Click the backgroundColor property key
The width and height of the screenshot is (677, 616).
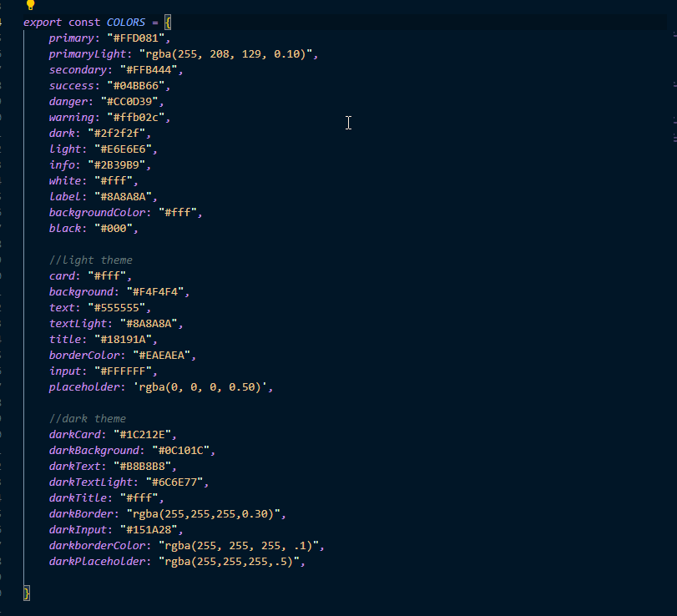(99, 213)
